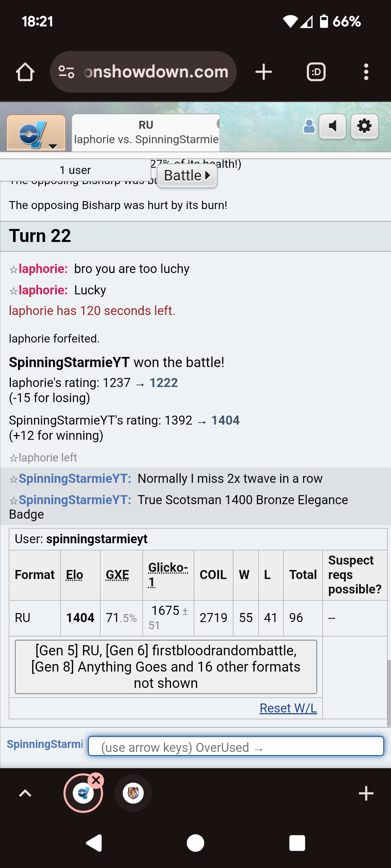
Task: Tap the browser home icon
Action: click(x=25, y=72)
